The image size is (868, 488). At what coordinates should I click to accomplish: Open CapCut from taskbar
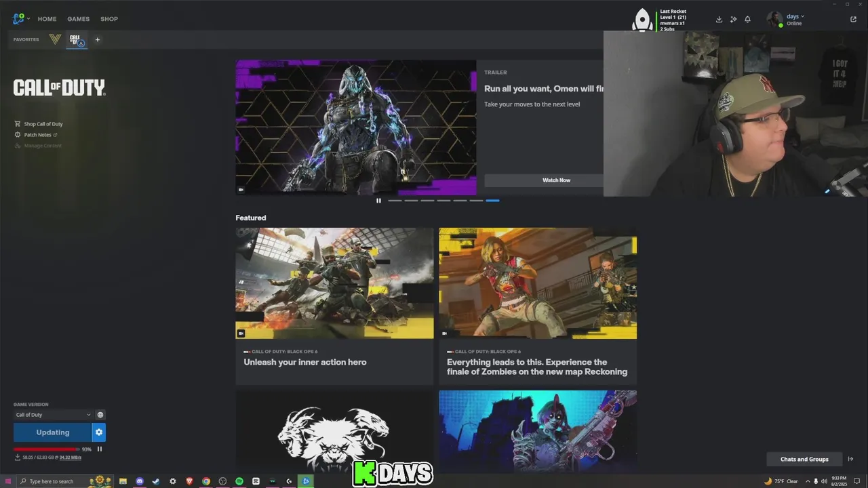(256, 481)
